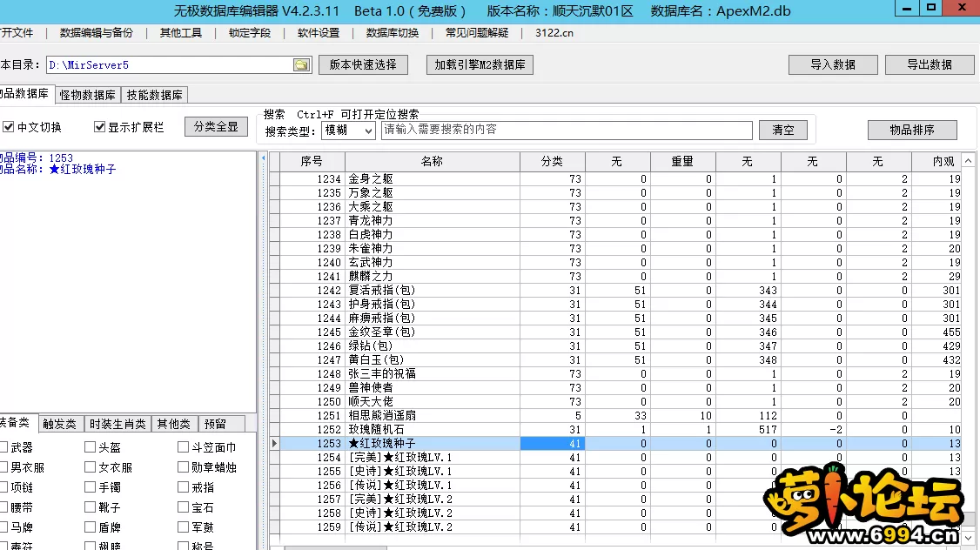The height and width of the screenshot is (550, 980).
Task: Open the 3122.cn menu item
Action: 554,32
